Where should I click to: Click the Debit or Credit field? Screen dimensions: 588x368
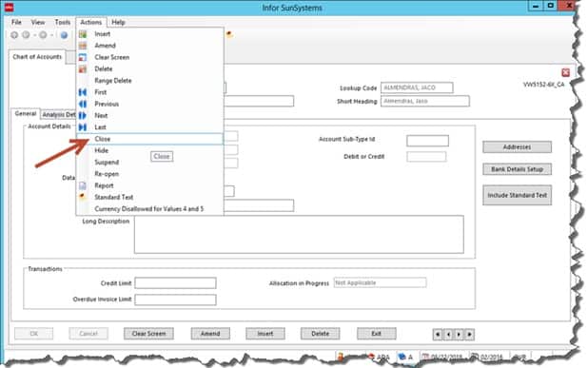pos(426,157)
